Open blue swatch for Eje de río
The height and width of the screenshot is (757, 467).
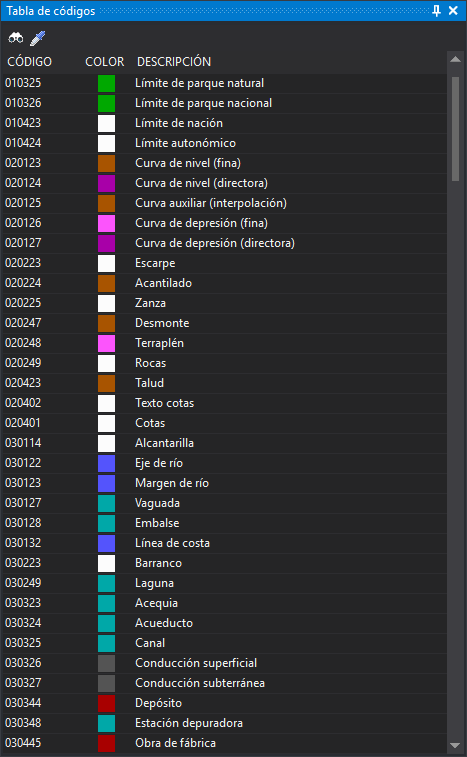[x=106, y=463]
